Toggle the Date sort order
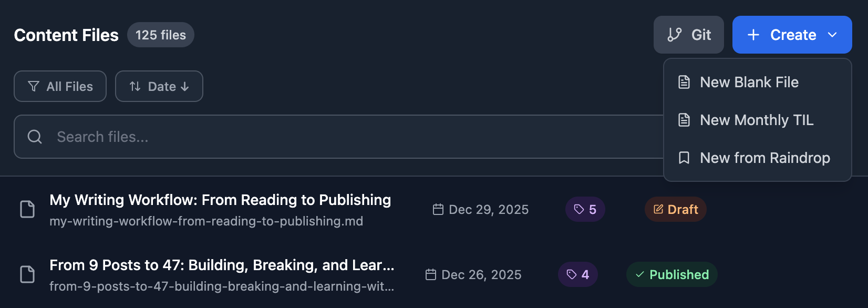The width and height of the screenshot is (868, 308). [159, 86]
